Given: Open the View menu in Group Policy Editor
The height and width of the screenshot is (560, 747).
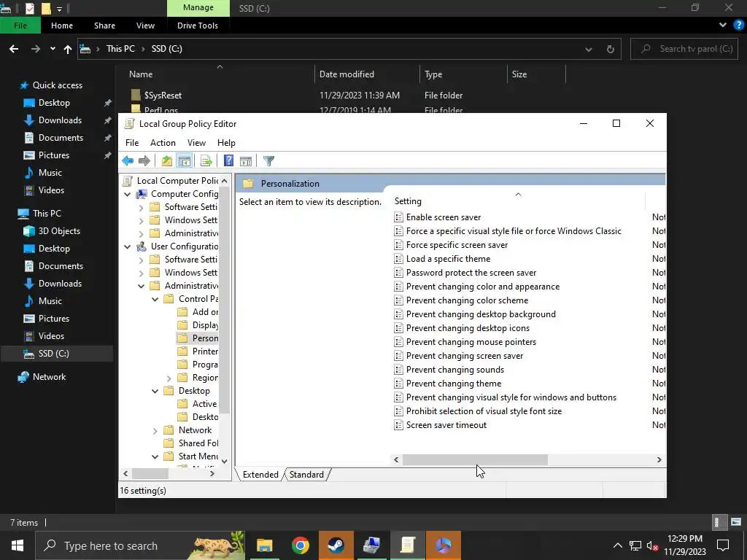Looking at the screenshot, I should (196, 143).
